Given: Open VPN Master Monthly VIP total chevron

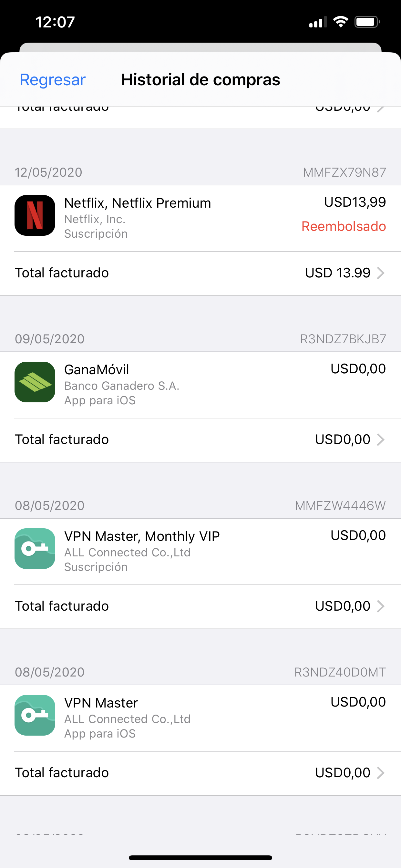Looking at the screenshot, I should [x=380, y=606].
